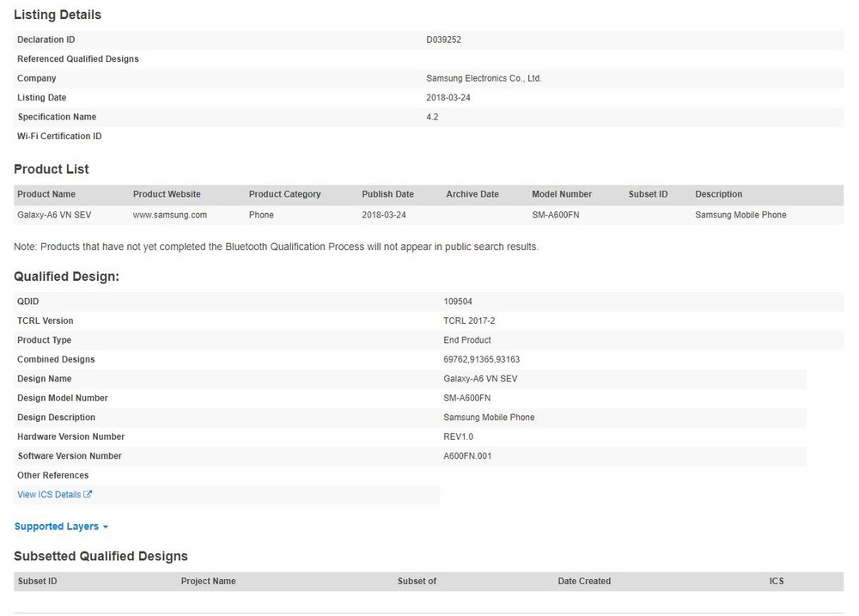
Task: Expand the Supported Layers dropdown
Action: point(61,526)
